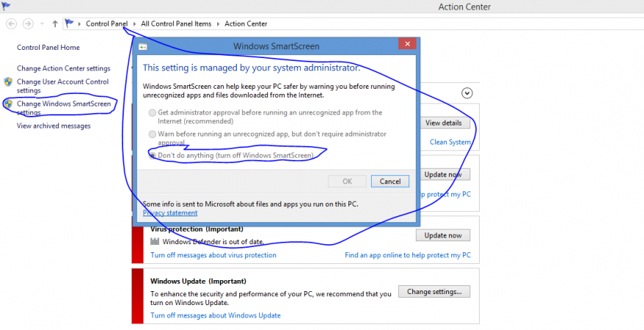Navigate to All Control Panel Items breadcrumb
This screenshot has height=330, width=644.
coord(176,23)
